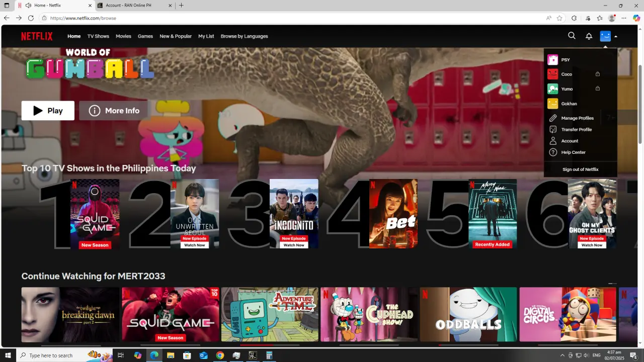
Task: Refresh the Netflix page
Action: (x=31, y=18)
